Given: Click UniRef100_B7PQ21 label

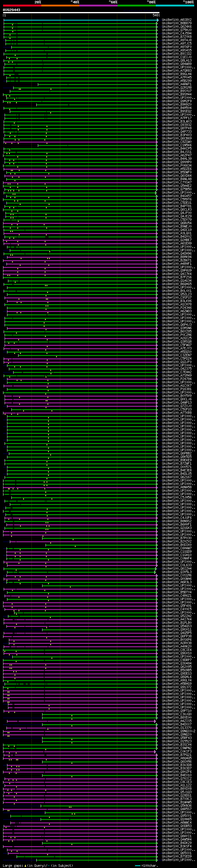Looking at the screenshot, I should [177, 755].
